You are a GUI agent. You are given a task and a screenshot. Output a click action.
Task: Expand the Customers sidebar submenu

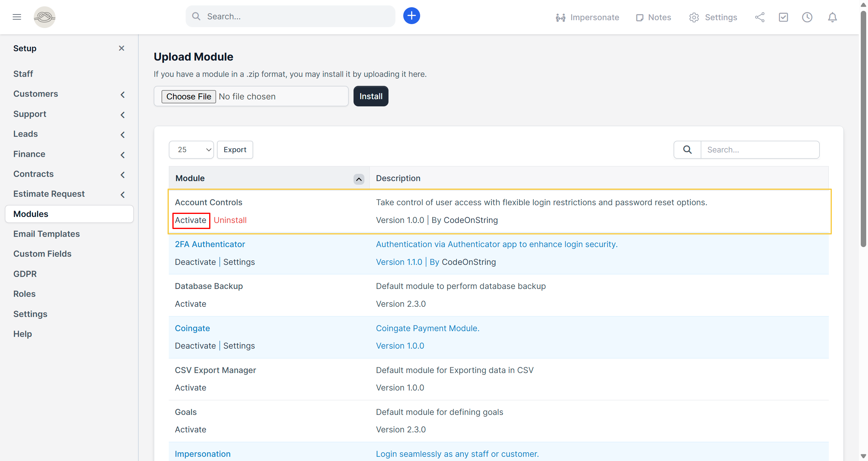[x=123, y=94]
